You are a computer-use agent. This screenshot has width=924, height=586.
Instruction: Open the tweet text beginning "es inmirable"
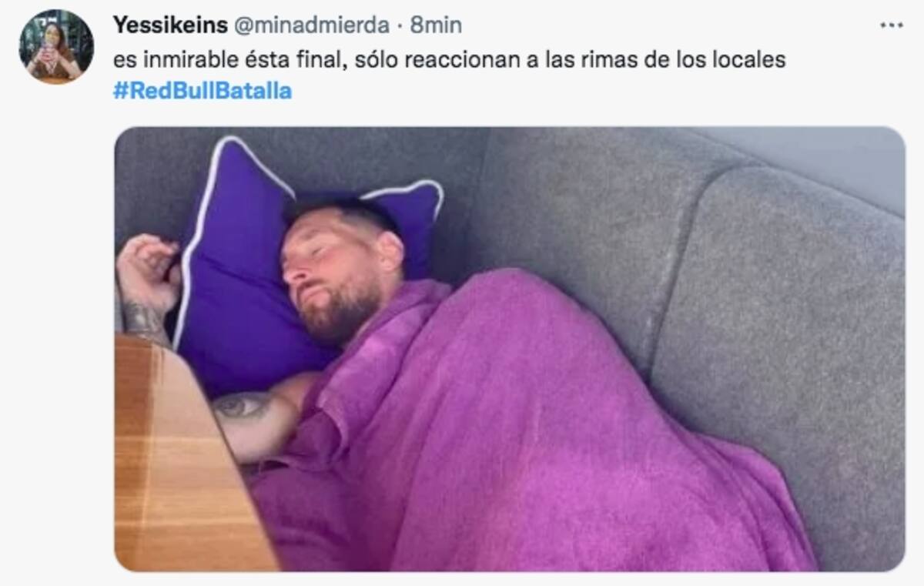tap(450, 59)
